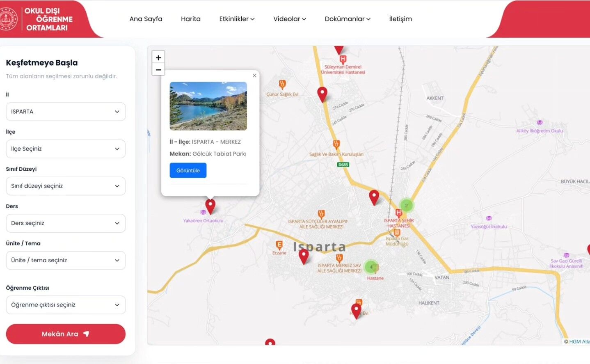Zoom out on the map
This screenshot has width=590, height=364.
(158, 70)
